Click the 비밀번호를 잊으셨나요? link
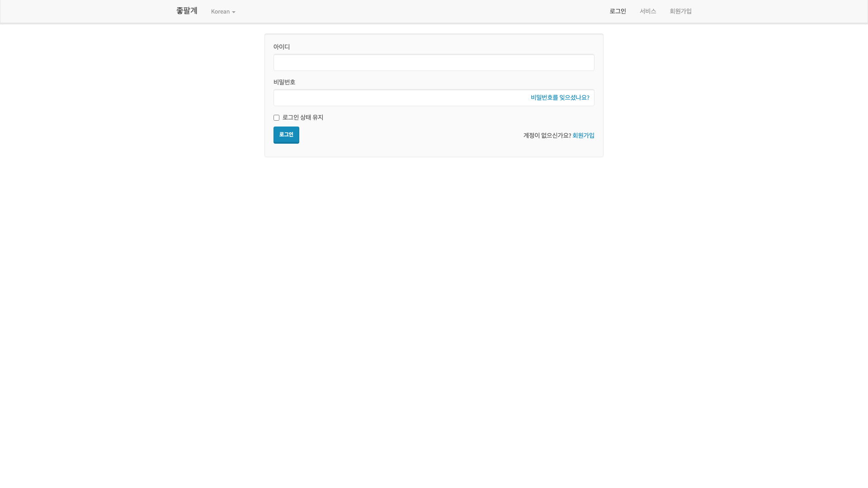Screen dimensions: 868x488 pyautogui.click(x=560, y=98)
